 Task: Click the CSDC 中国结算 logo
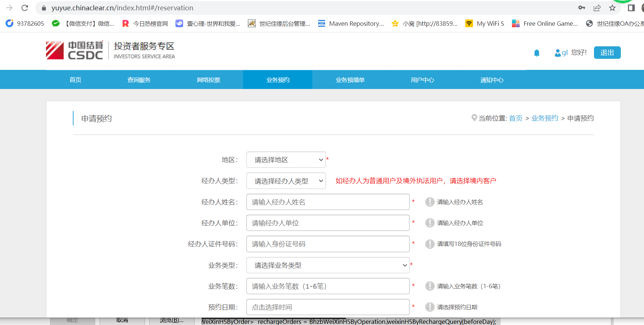click(74, 50)
